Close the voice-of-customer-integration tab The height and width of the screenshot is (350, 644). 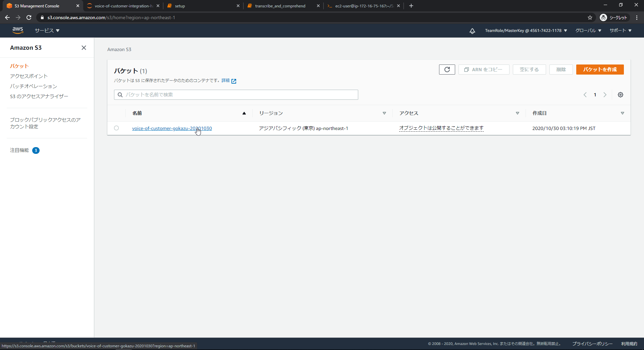click(x=158, y=6)
